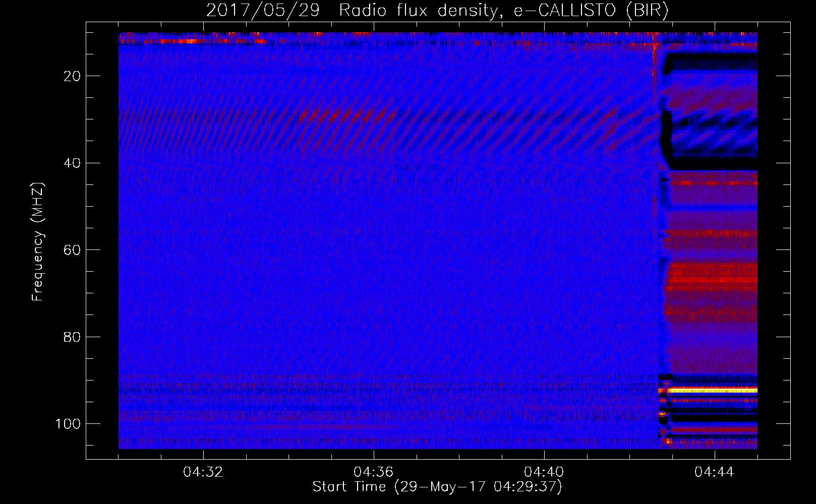Click the plot title '2017/05/29 Radio flux density'

point(437,10)
